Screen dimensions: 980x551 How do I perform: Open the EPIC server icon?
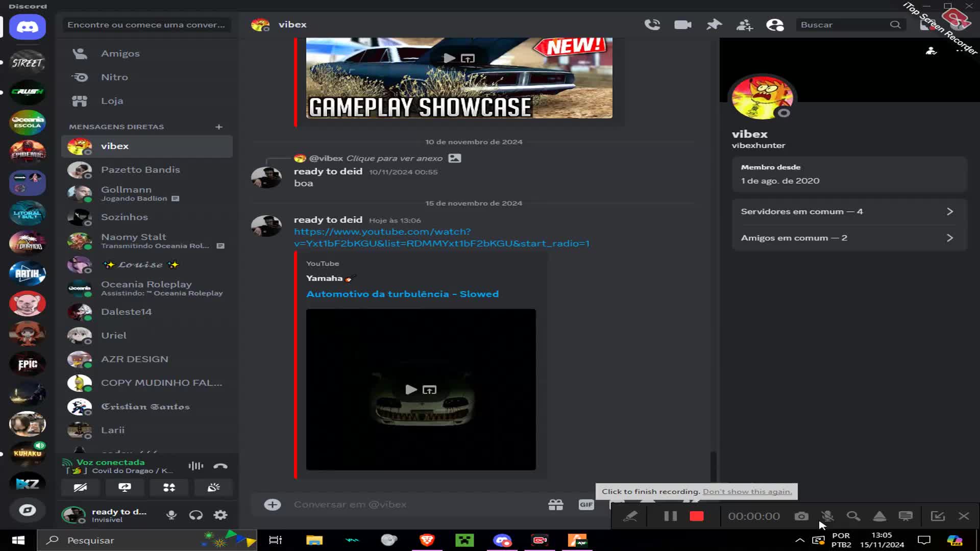[28, 364]
